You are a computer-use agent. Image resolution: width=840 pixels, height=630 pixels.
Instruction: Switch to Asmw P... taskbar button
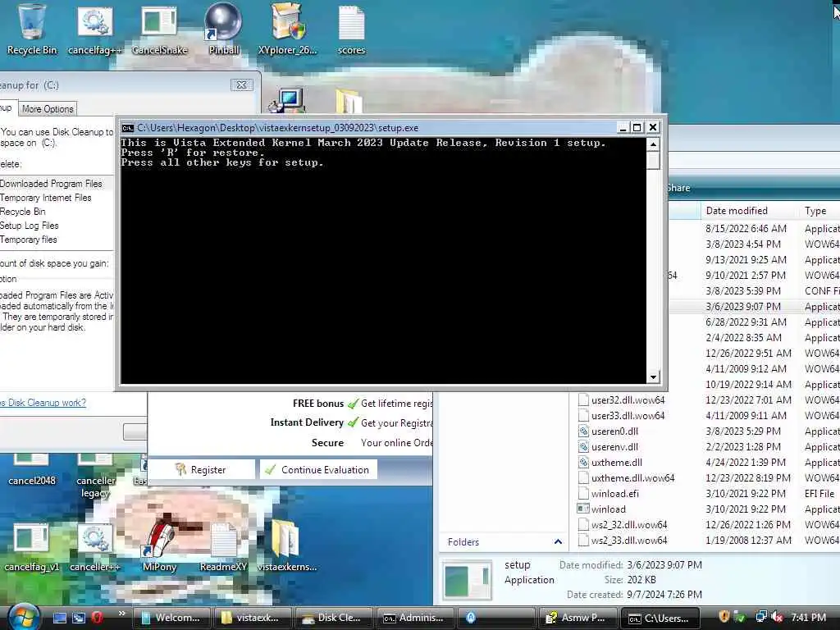coord(577,618)
